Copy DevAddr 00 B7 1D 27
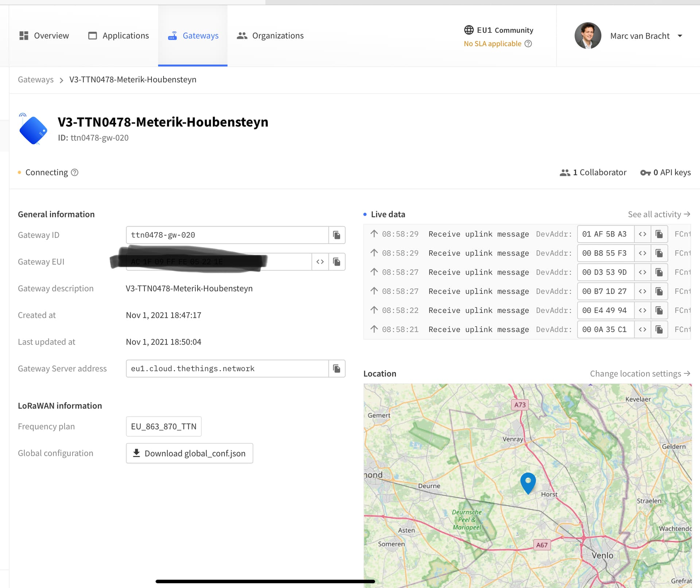Viewport: 700px width, 588px height. (x=660, y=291)
